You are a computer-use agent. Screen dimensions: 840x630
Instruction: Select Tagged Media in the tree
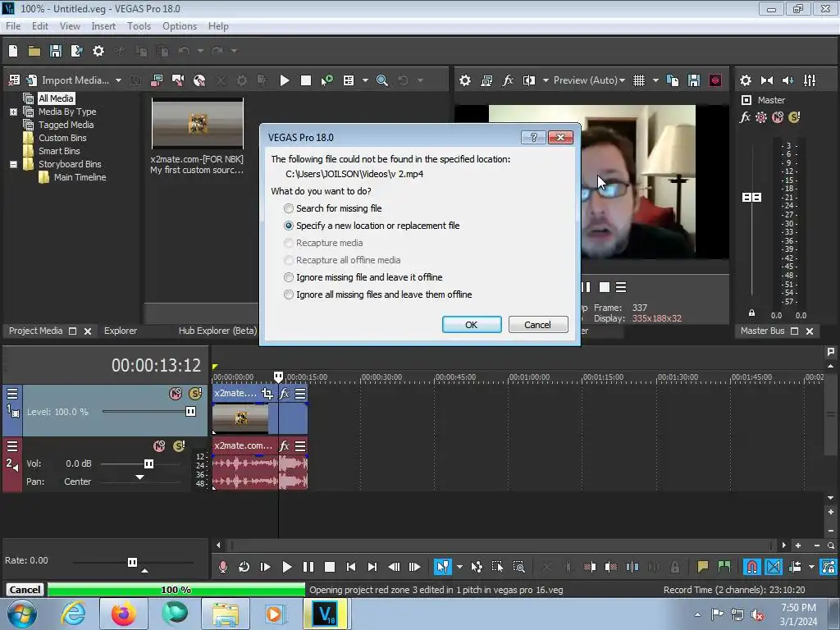[66, 125]
